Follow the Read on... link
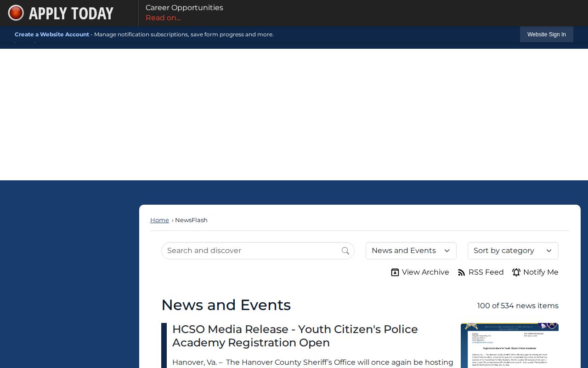 tap(163, 18)
